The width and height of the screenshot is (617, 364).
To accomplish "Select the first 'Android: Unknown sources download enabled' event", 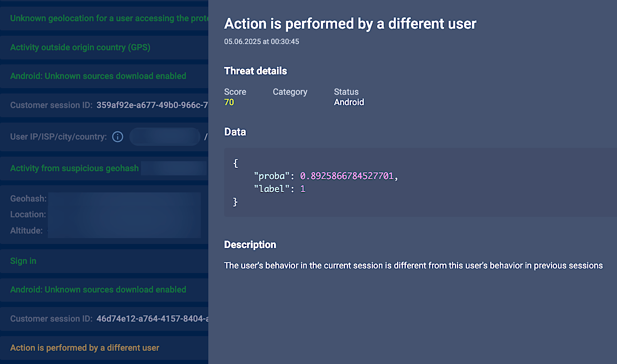I will [99, 76].
